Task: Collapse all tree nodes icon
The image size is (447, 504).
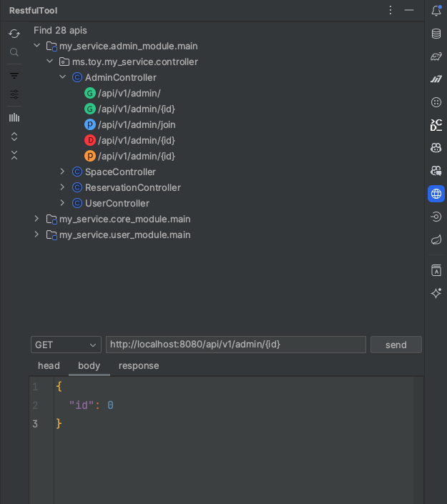Action: click(14, 155)
